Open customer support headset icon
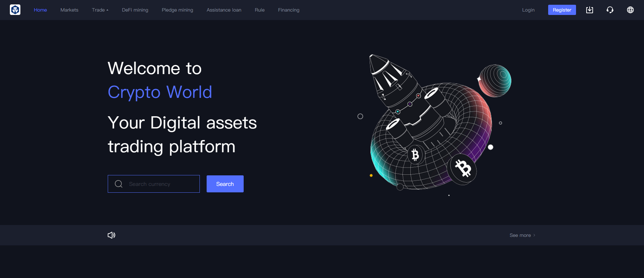 click(610, 10)
